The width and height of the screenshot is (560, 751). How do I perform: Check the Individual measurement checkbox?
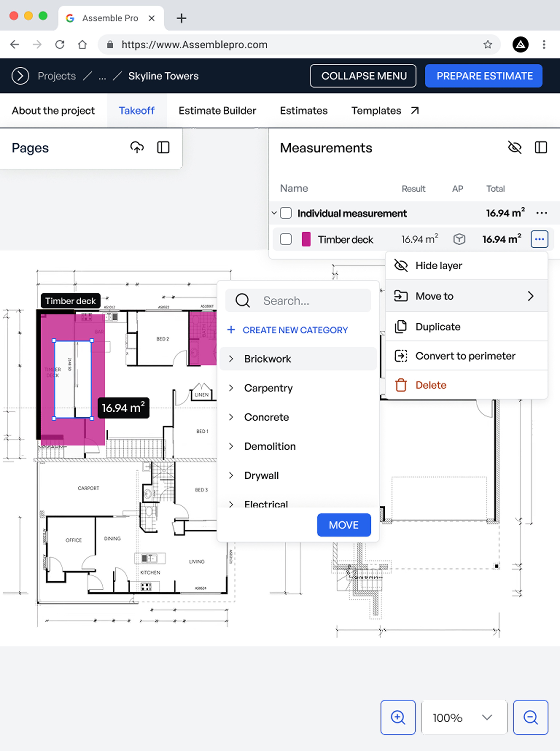[x=286, y=213]
